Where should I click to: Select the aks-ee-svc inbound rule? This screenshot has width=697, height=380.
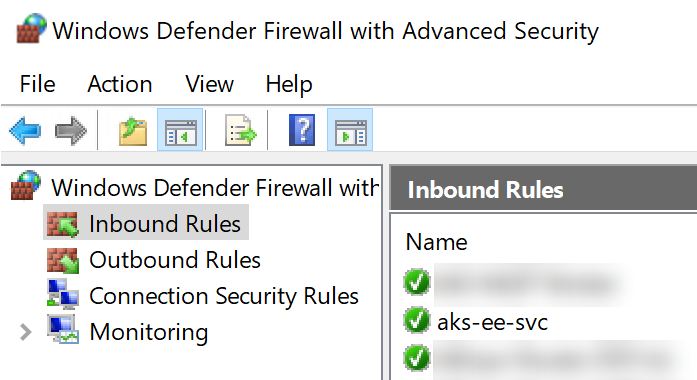492,322
